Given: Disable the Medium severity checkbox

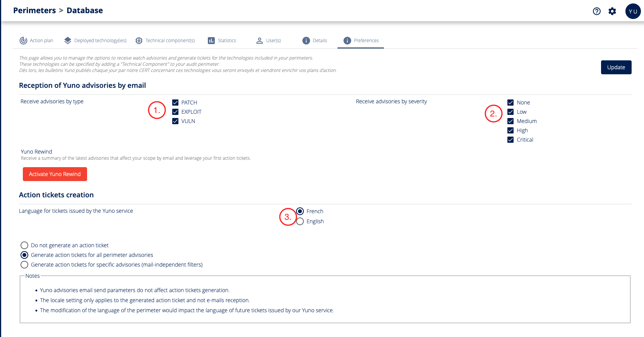Looking at the screenshot, I should (x=510, y=121).
